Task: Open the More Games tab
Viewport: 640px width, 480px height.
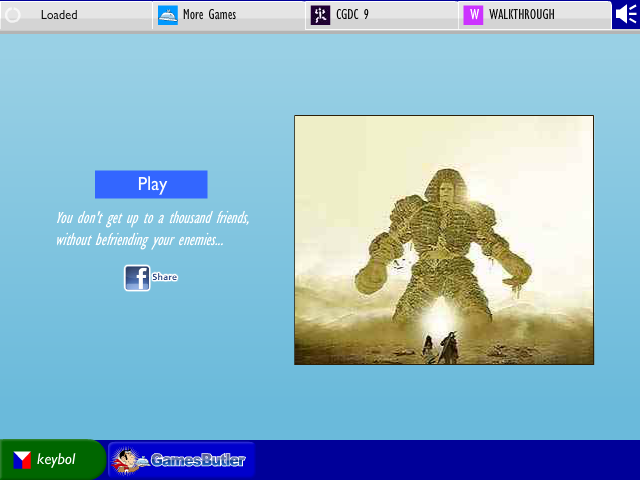Action: click(x=229, y=15)
